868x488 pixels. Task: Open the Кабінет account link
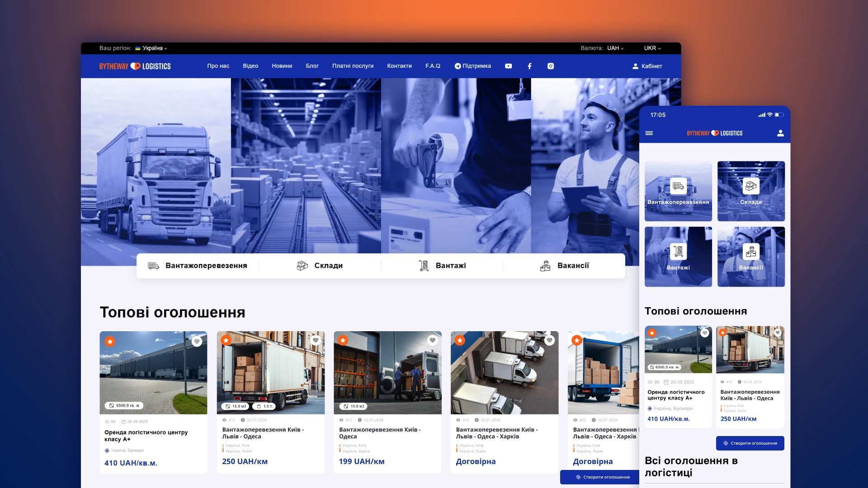click(647, 66)
